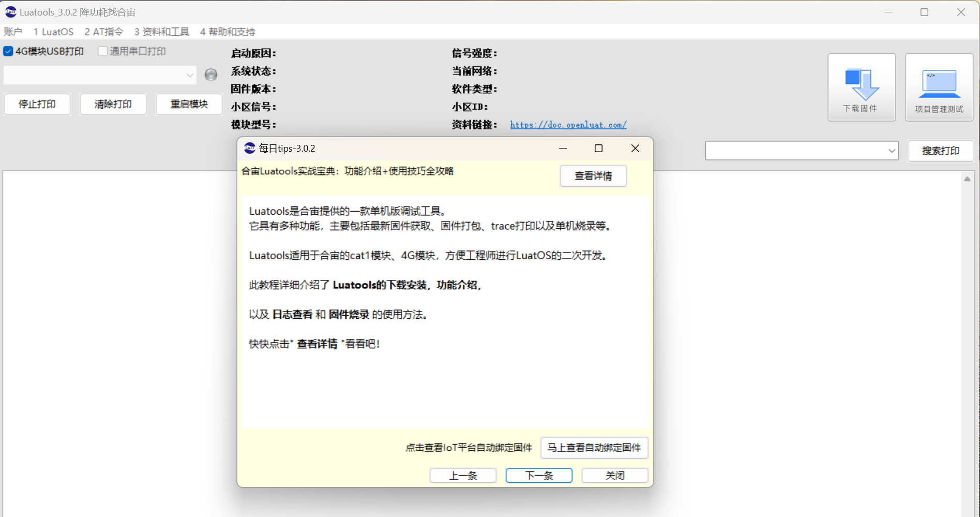
Task: Click the 下载固件 download firmware icon
Action: point(862,87)
